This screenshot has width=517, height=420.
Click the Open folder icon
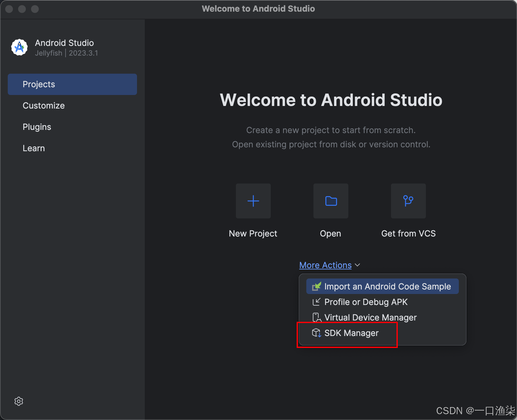point(331,201)
